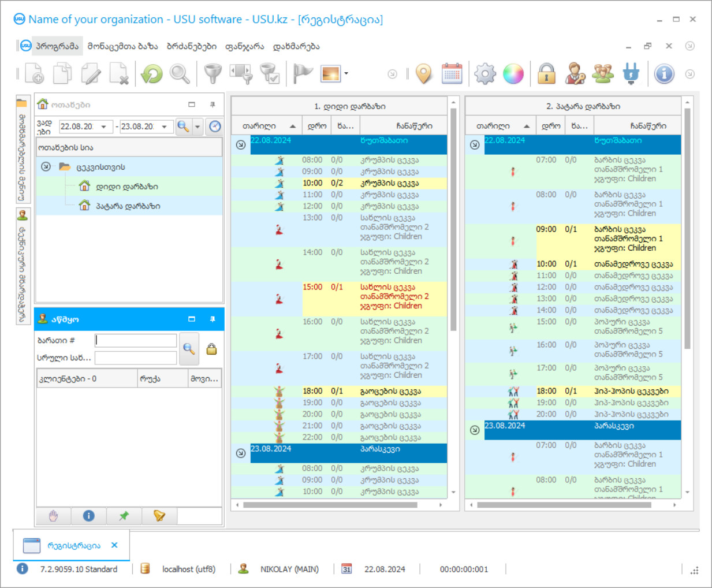This screenshot has height=588, width=712.
Task: Select პატარა დარბაზი in room list
Action: tap(128, 206)
